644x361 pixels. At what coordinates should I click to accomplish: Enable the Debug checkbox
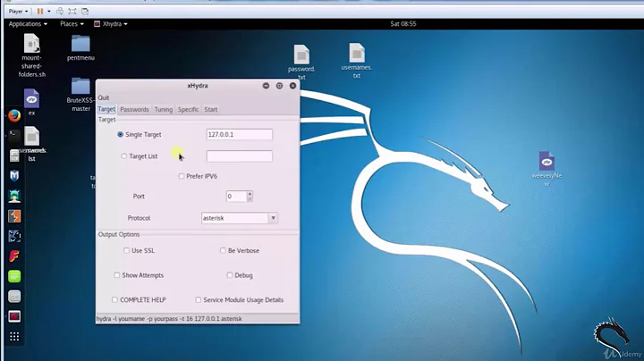(230, 275)
